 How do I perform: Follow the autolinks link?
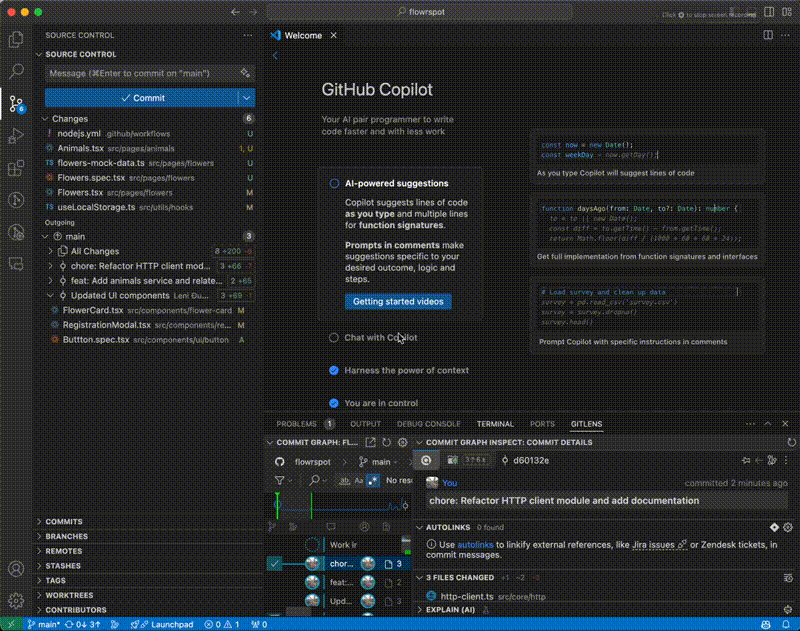[x=475, y=545]
